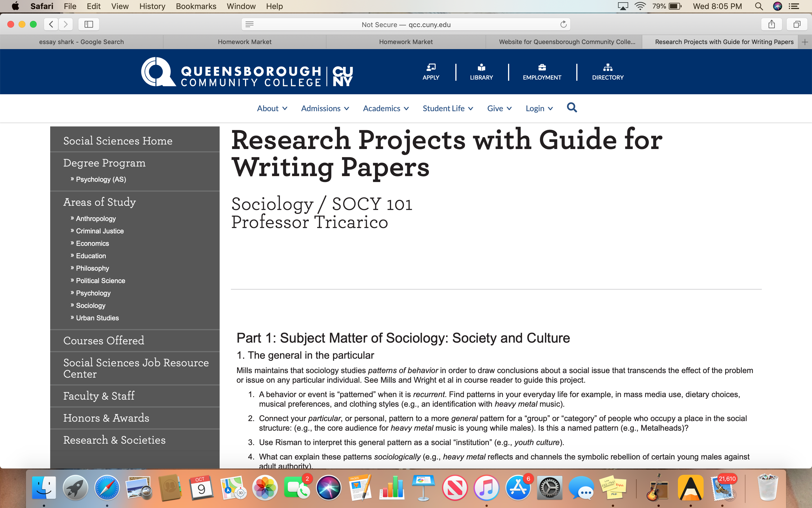Image resolution: width=812 pixels, height=508 pixels.
Task: Open the Criminal Justice link
Action: pos(100,231)
